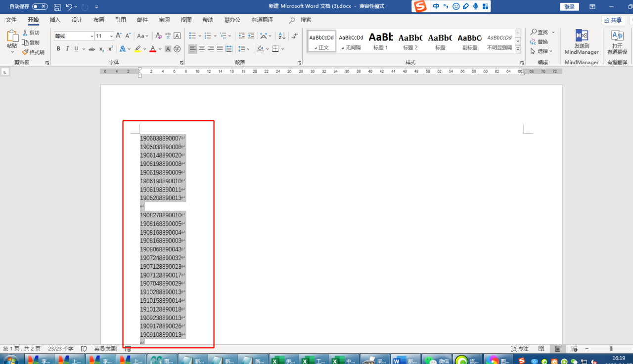Open the font size combo box
633x364 pixels.
pyautogui.click(x=104, y=36)
